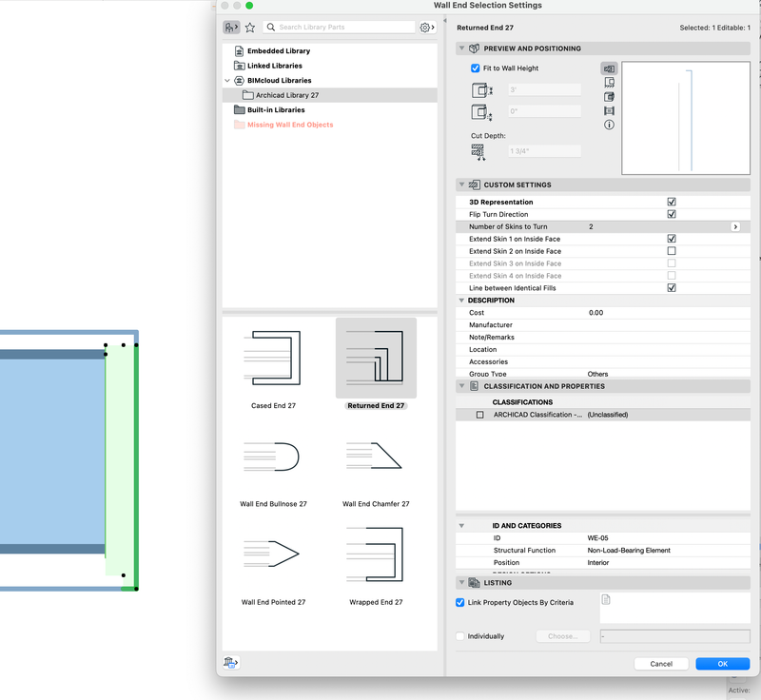The width and height of the screenshot is (761, 700).
Task: Show library part info icon
Action: point(609,125)
